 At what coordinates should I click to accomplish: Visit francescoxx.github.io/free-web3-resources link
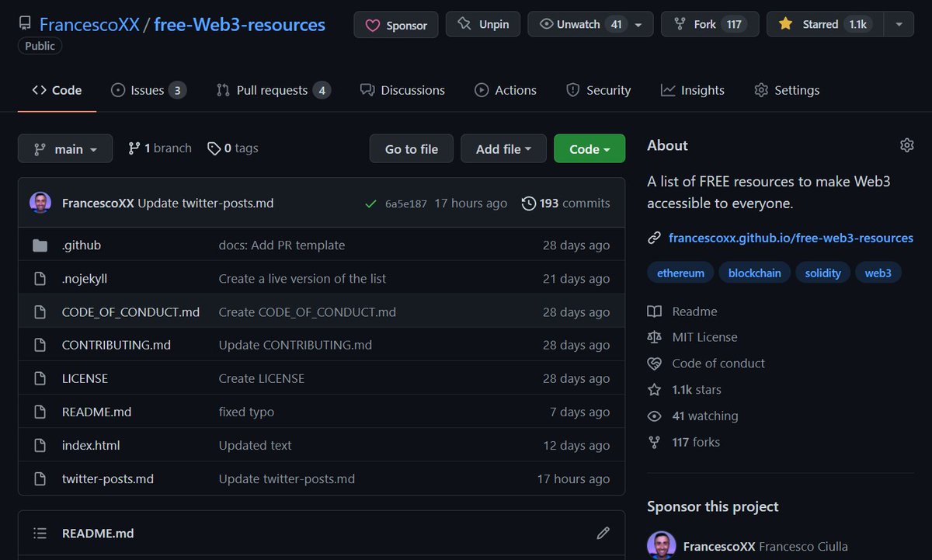(x=791, y=238)
